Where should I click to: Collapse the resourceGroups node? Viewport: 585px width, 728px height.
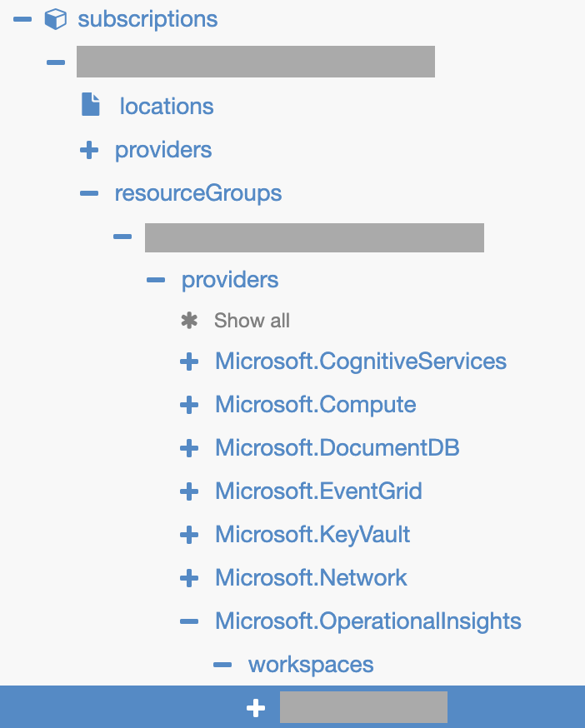click(x=88, y=192)
